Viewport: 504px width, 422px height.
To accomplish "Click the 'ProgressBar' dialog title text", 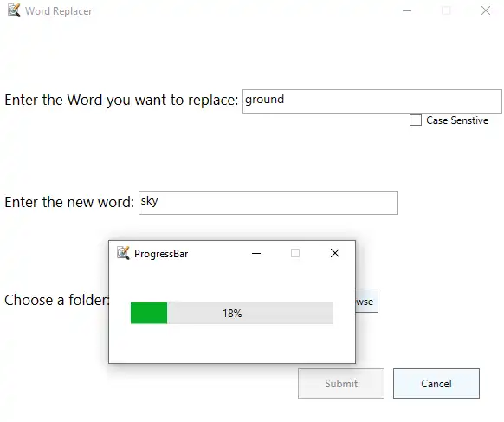I will point(161,254).
